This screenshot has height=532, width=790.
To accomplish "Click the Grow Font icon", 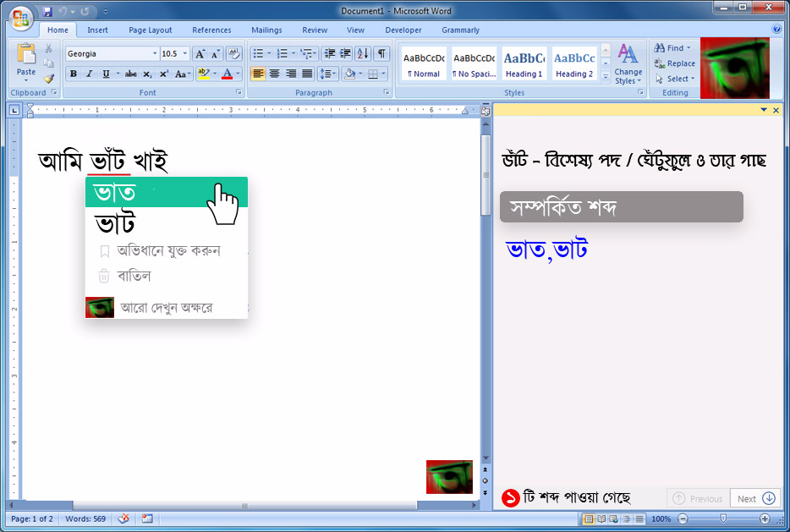I will [200, 53].
